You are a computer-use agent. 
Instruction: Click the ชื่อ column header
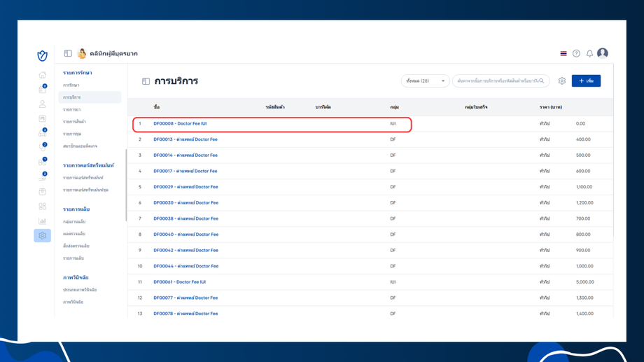pyautogui.click(x=157, y=107)
